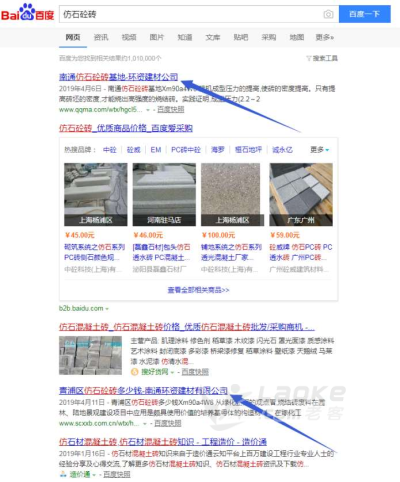The image size is (400, 482).
Task: Open the 地图 tab
Action: [296, 37]
